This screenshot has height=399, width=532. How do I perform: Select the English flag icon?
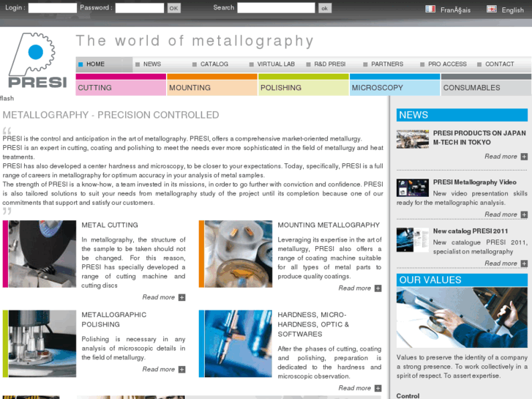click(492, 10)
